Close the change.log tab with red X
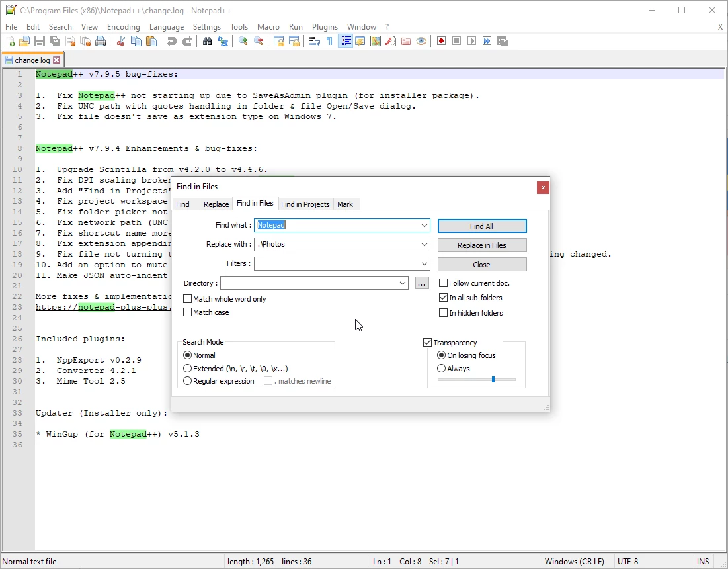728x569 pixels. tap(56, 60)
